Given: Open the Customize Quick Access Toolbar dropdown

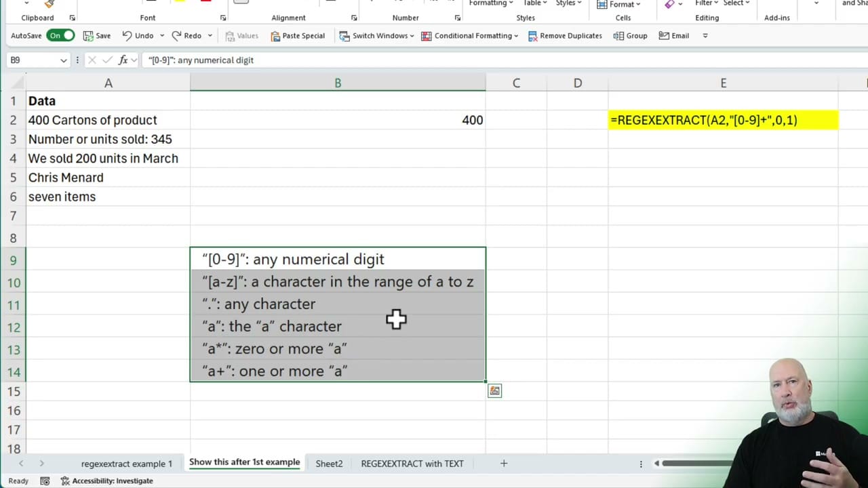Looking at the screenshot, I should (x=705, y=35).
